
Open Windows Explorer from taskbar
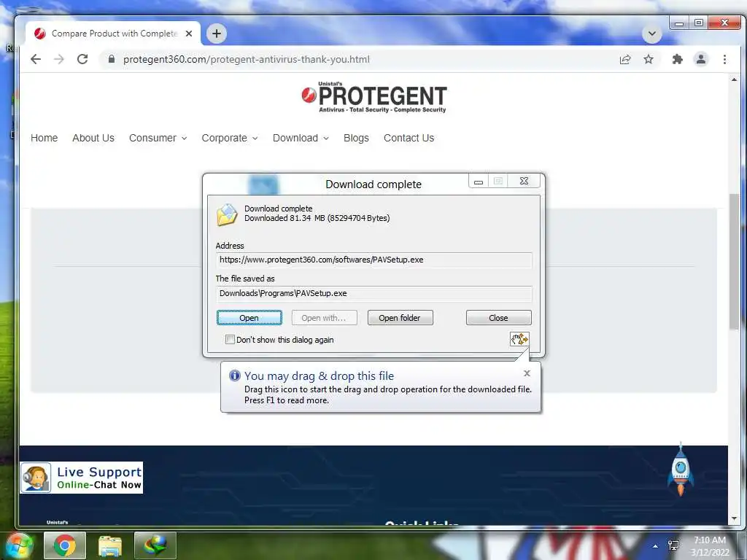click(110, 545)
